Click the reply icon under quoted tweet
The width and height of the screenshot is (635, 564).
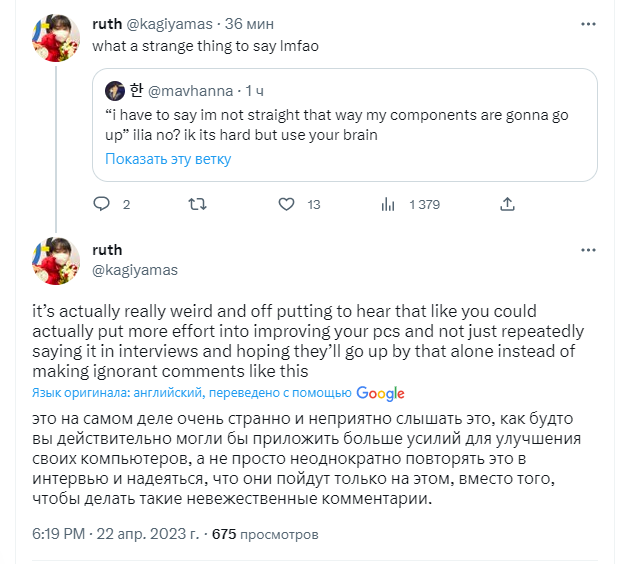[101, 204]
